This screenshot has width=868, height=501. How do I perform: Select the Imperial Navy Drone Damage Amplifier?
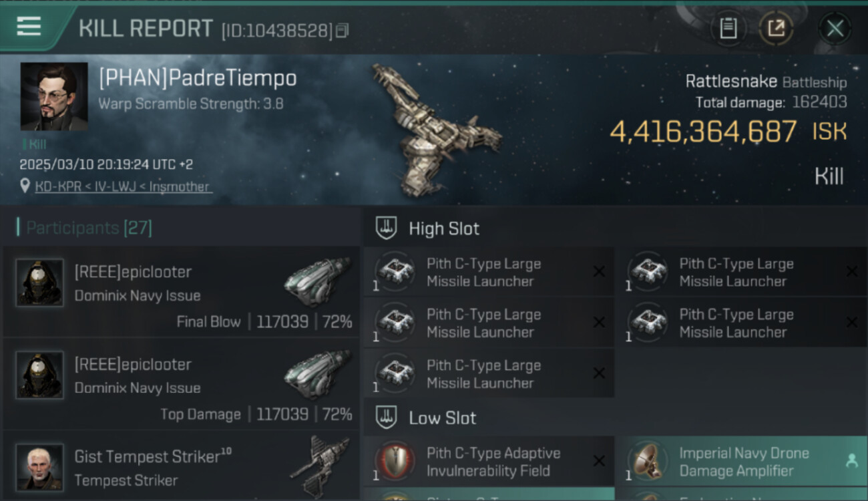click(740, 461)
